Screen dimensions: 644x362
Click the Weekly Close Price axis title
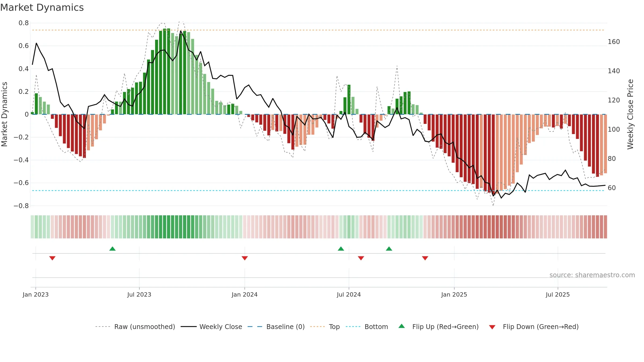point(630,114)
